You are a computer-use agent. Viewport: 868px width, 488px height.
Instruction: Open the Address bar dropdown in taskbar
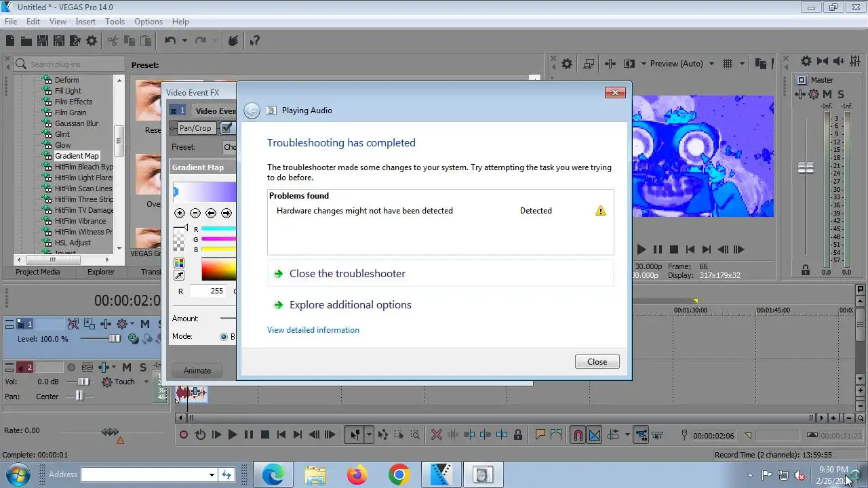coord(211,474)
